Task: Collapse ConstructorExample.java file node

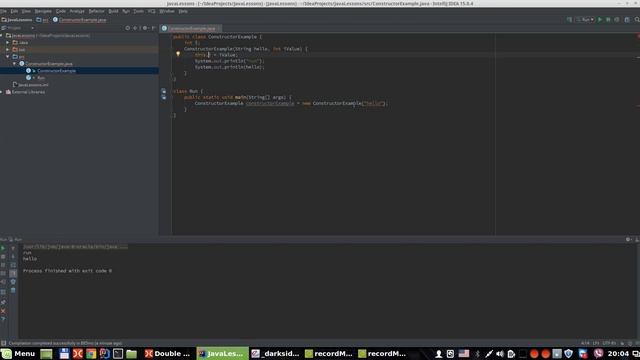Action: 15,64
